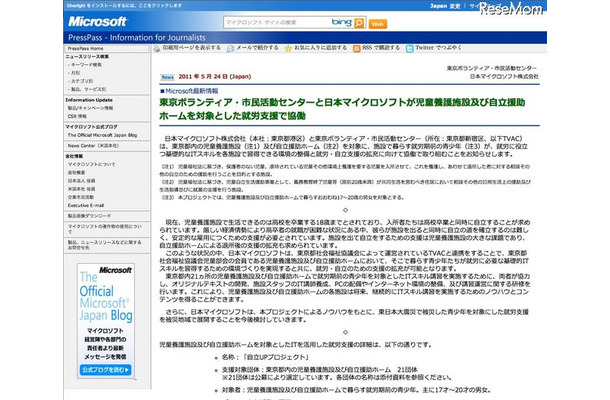610x400 pixels.
Task: Open PressPass Home in the sidebar
Action: (x=85, y=49)
